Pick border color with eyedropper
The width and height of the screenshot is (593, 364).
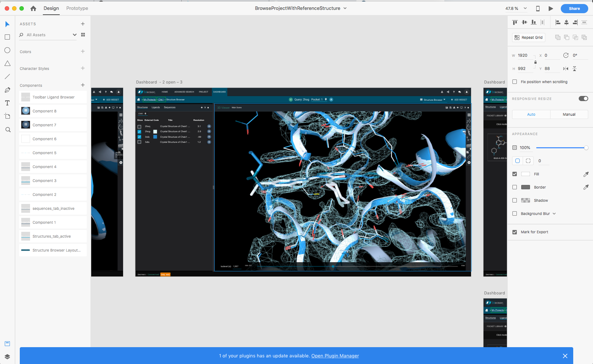(586, 187)
